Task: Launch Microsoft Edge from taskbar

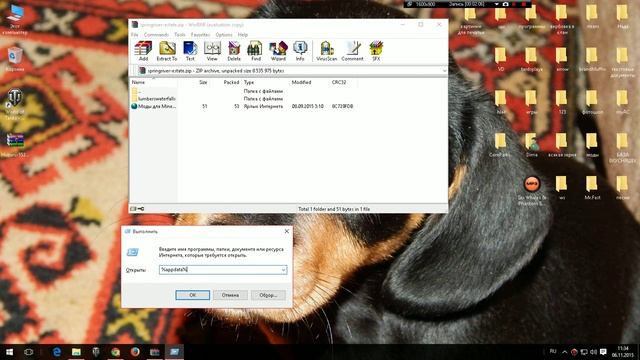Action: [x=57, y=352]
